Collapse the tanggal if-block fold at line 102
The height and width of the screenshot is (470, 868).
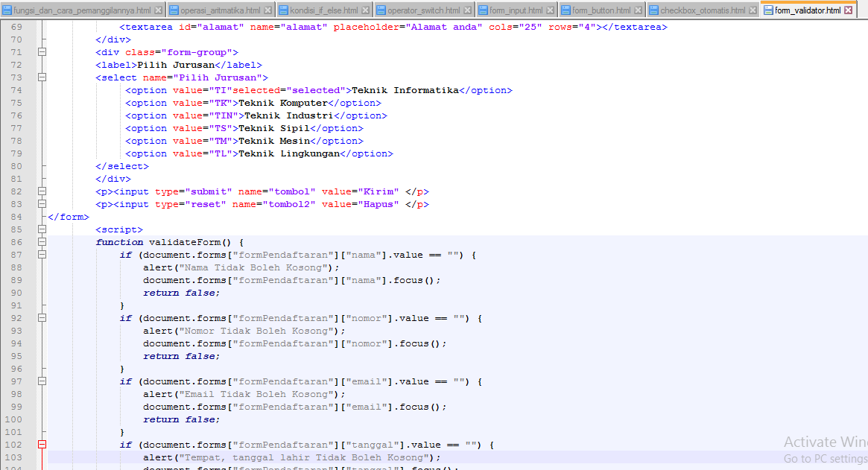[42, 445]
